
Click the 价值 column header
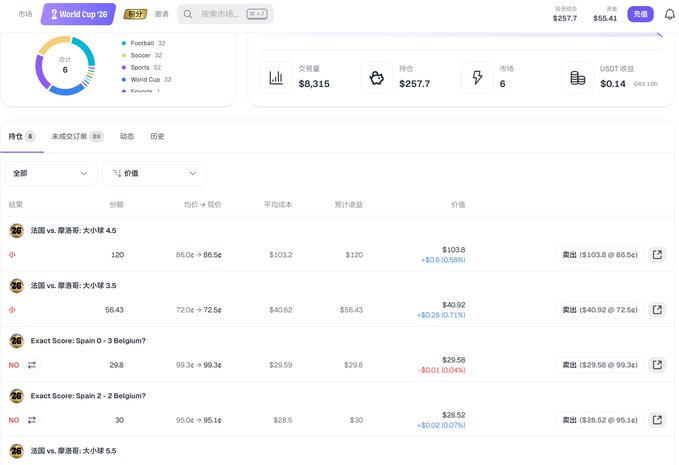tap(458, 204)
